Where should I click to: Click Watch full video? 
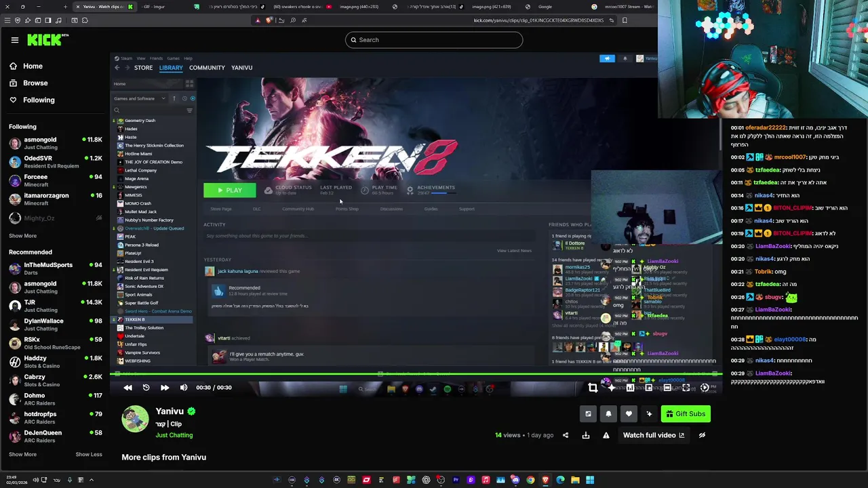coord(654,435)
